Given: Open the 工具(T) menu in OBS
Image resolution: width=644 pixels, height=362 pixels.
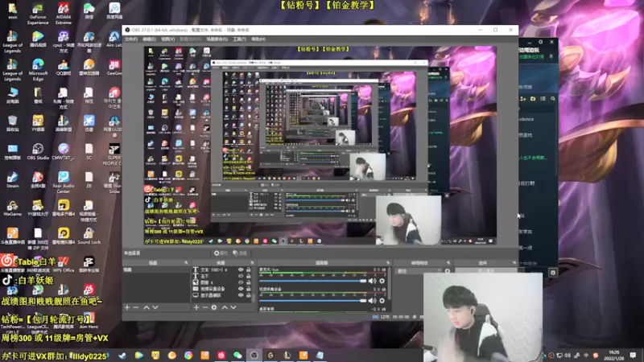Looking at the screenshot, I should [x=239, y=39].
